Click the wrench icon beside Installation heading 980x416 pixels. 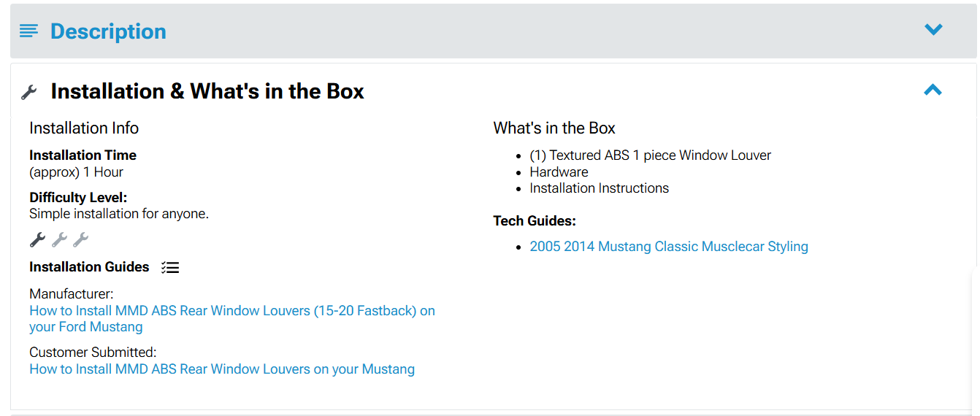29,92
